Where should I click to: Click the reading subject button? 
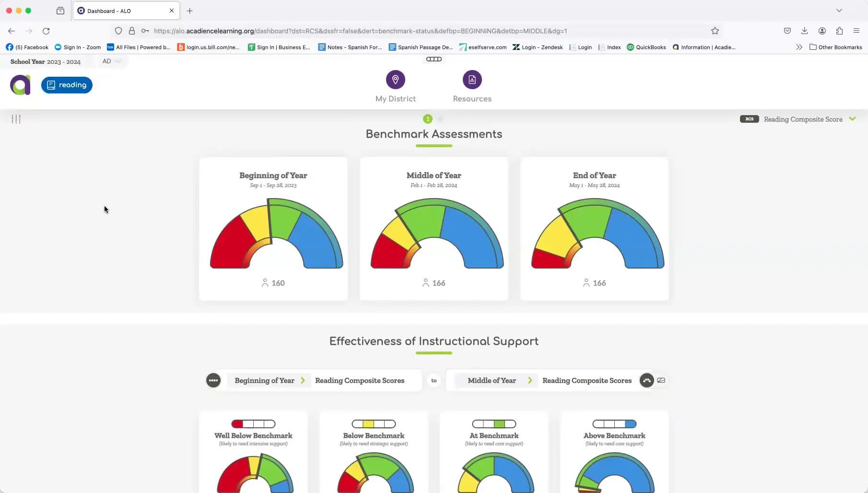pos(67,85)
